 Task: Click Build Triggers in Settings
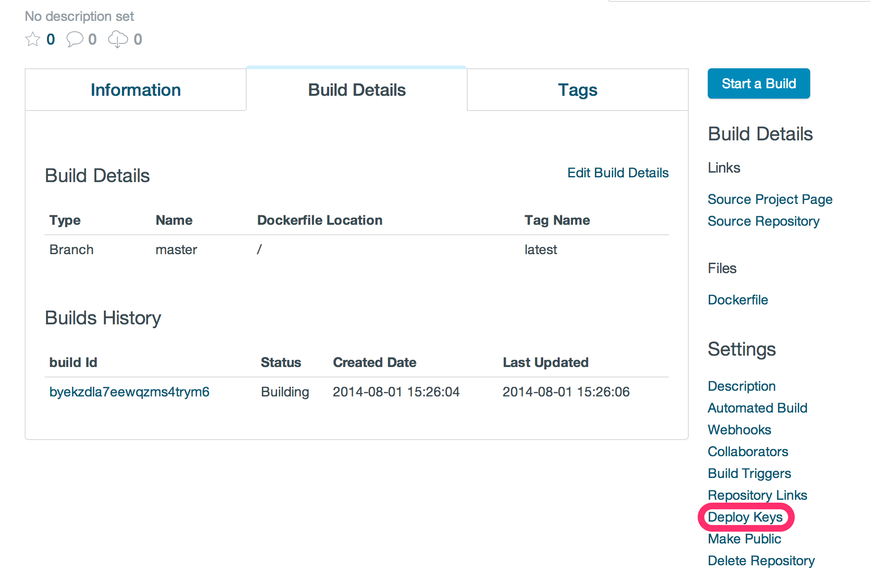point(749,473)
